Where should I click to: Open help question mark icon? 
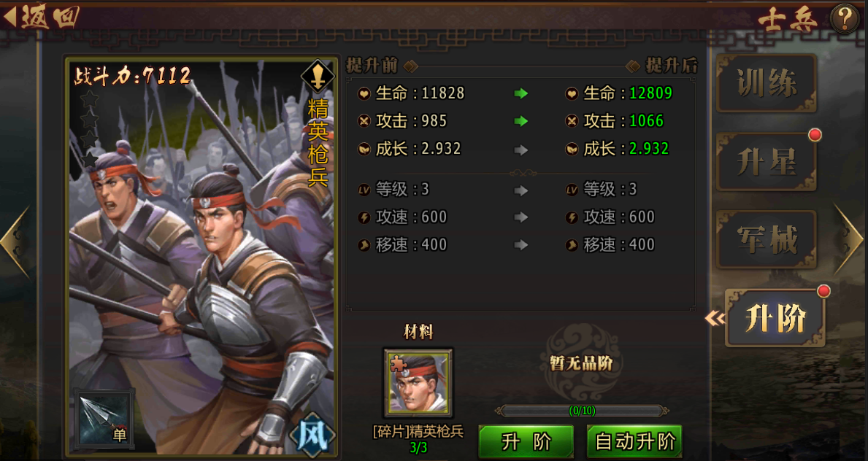[x=845, y=19]
